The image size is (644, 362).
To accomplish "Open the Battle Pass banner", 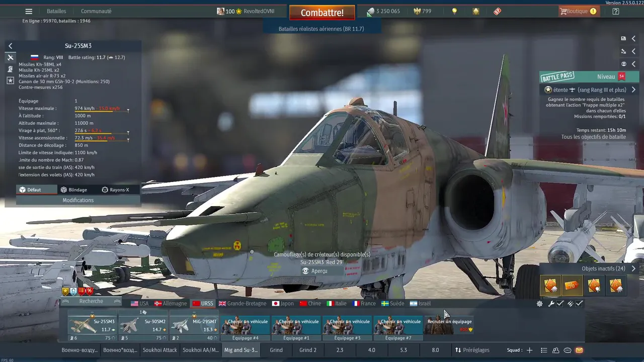I will 590,76.
